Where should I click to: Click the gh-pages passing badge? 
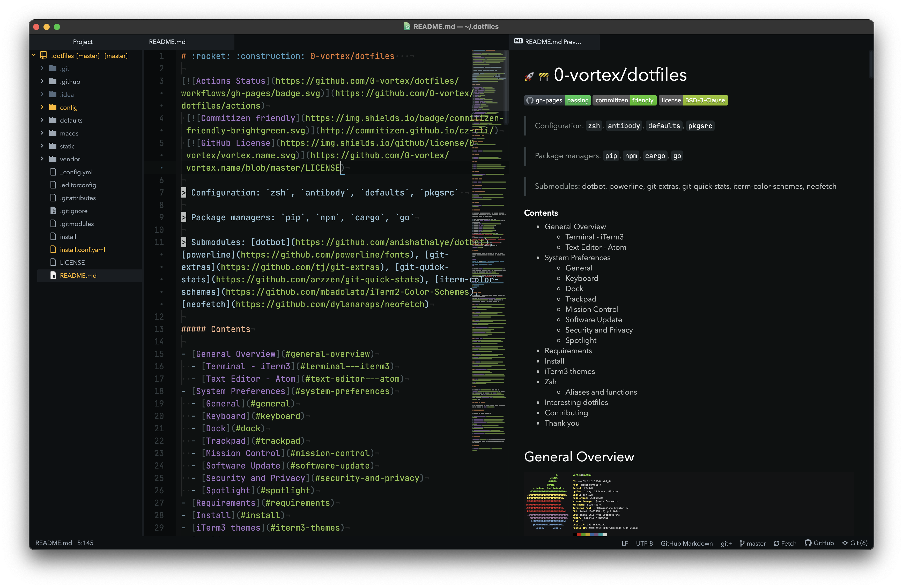click(x=557, y=101)
